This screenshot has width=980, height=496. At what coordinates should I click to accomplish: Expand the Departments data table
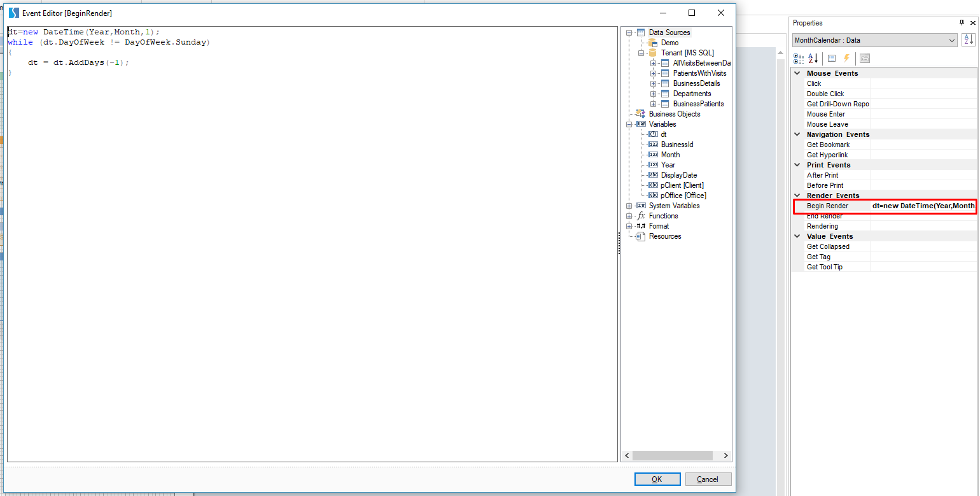click(654, 94)
